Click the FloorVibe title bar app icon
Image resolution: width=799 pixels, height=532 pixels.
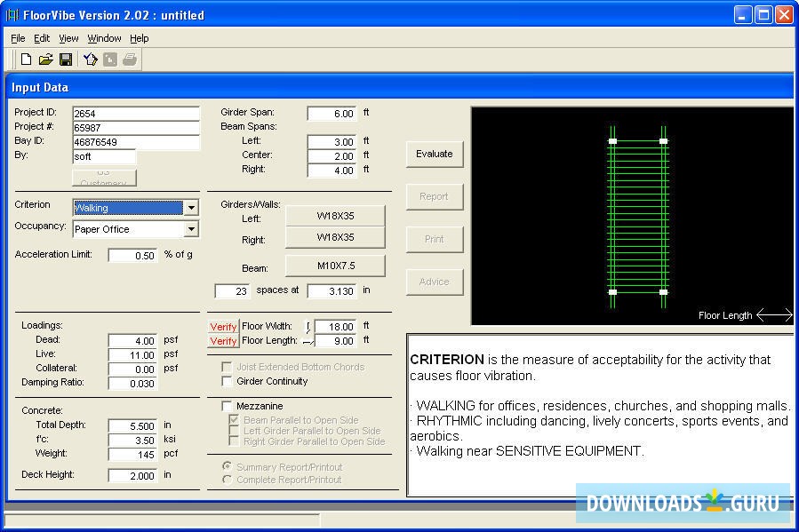(12, 15)
